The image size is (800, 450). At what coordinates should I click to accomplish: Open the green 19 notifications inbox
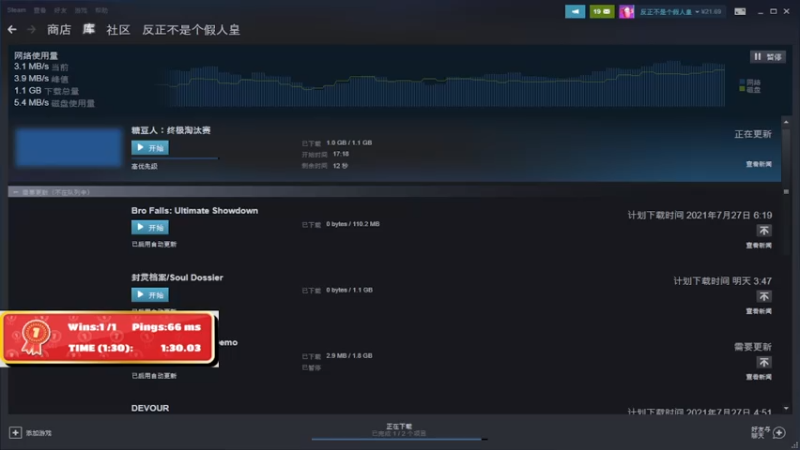point(602,12)
